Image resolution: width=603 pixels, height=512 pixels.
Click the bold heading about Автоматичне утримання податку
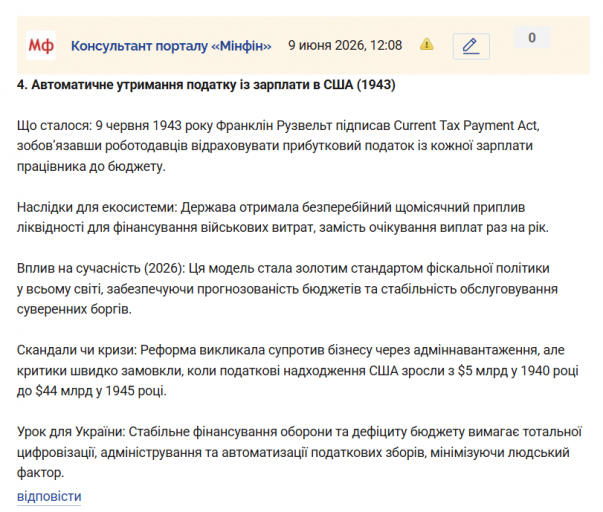206,85
